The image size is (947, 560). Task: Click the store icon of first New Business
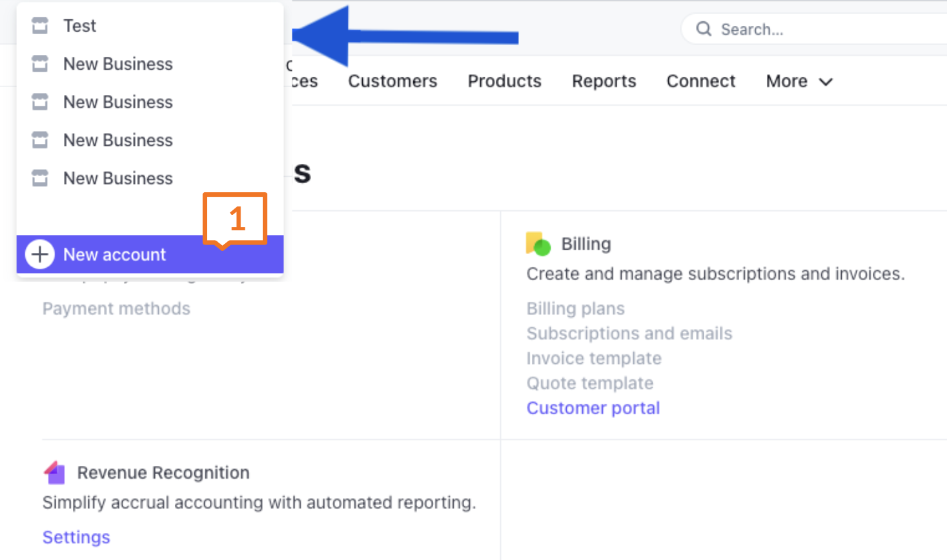(40, 64)
